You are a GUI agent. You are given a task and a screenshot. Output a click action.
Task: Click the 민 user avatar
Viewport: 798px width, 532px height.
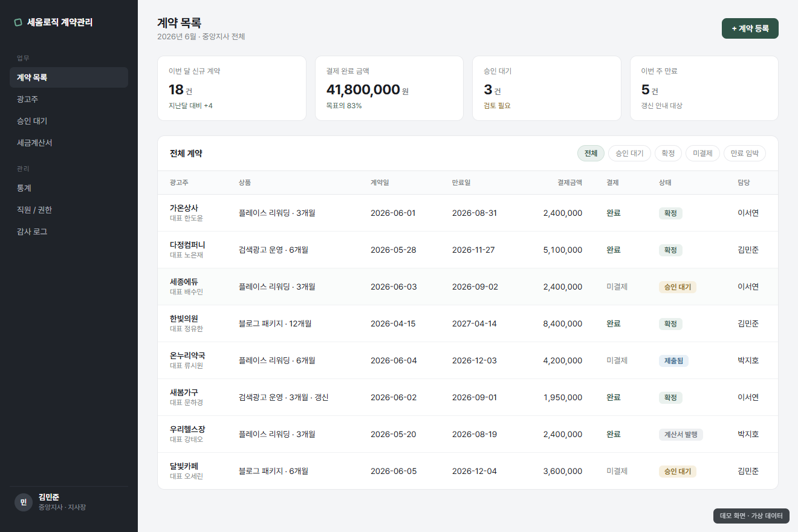(24, 502)
